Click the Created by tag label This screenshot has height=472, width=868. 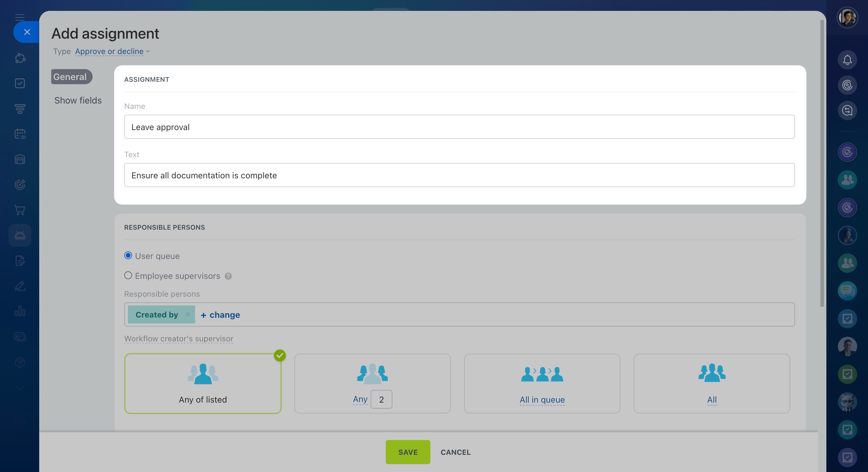click(x=157, y=315)
